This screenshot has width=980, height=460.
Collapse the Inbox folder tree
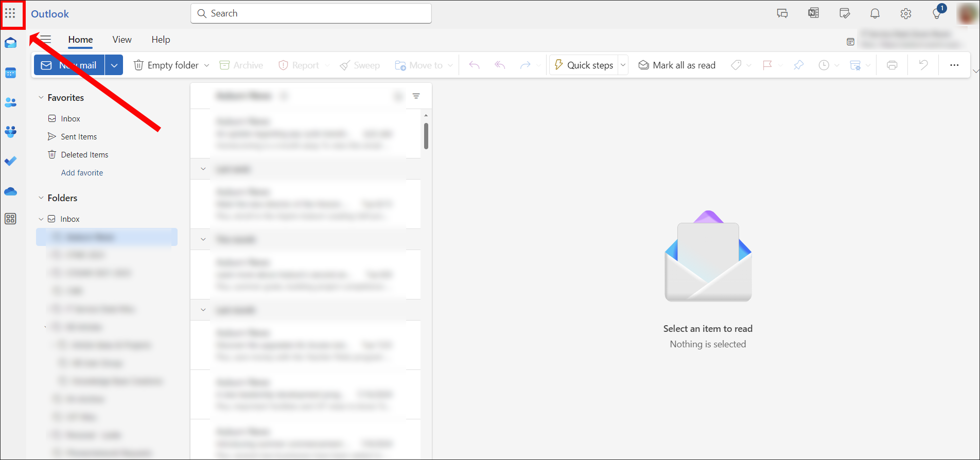(41, 219)
